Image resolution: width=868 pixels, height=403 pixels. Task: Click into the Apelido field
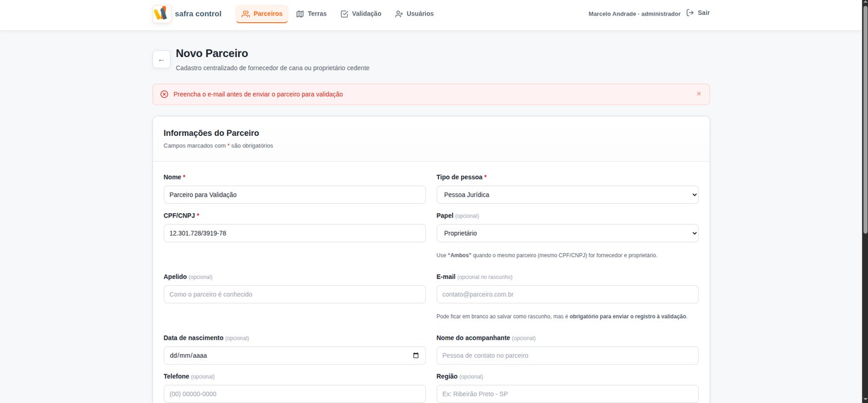coord(294,294)
